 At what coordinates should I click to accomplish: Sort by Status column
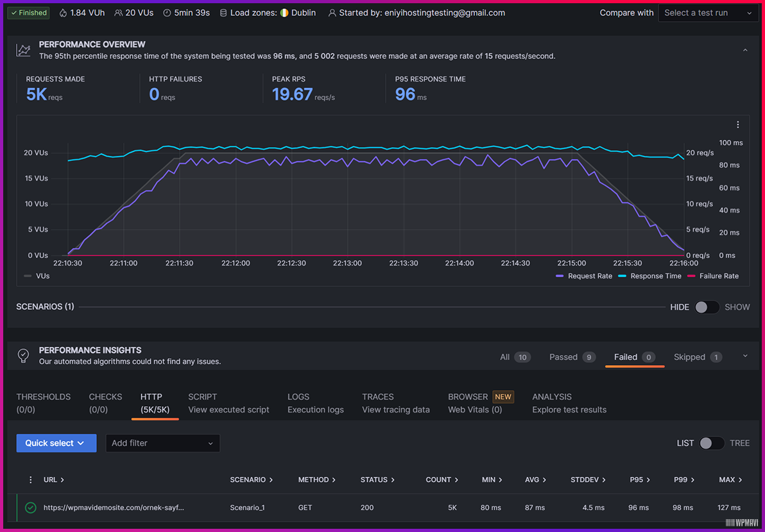pyautogui.click(x=377, y=480)
